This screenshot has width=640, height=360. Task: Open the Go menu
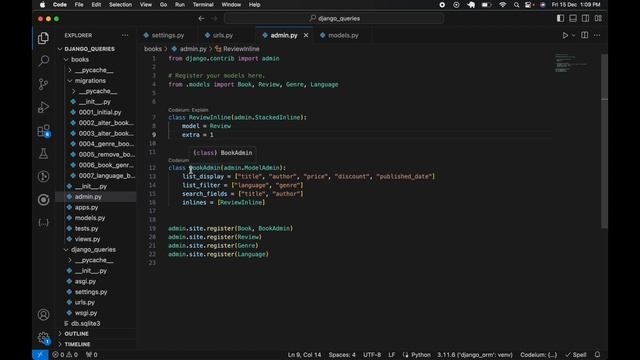(x=163, y=4)
